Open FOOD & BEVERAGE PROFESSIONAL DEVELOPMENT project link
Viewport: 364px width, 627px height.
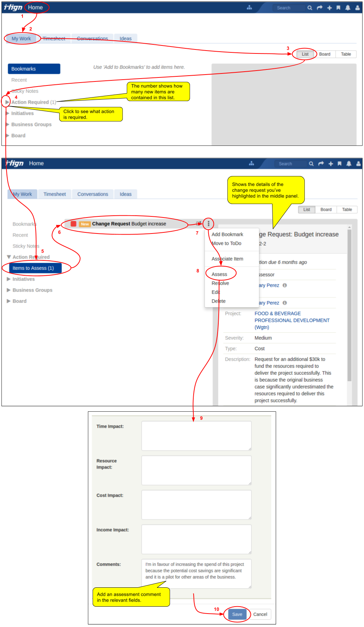(x=292, y=320)
